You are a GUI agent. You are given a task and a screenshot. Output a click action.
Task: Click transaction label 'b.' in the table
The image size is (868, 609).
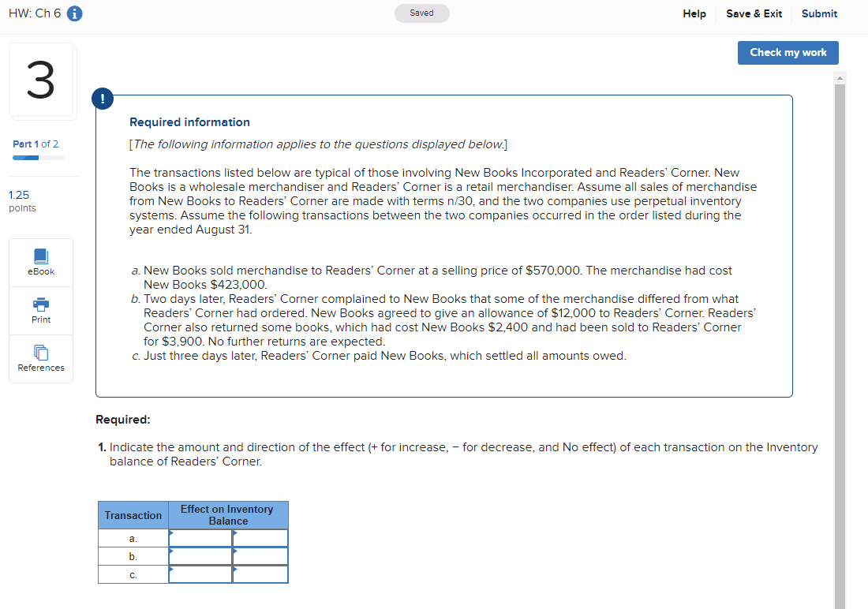tap(133, 556)
